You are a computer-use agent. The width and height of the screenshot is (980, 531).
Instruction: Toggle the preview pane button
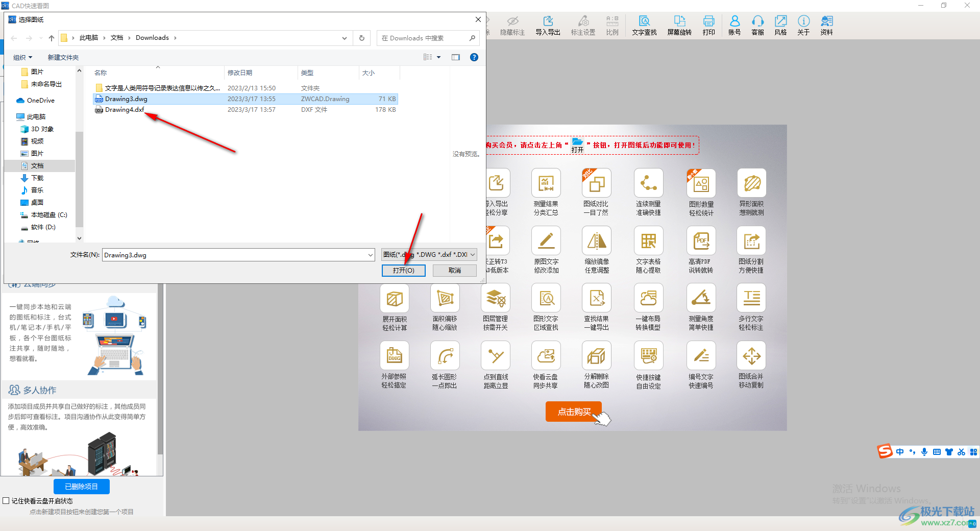click(456, 57)
